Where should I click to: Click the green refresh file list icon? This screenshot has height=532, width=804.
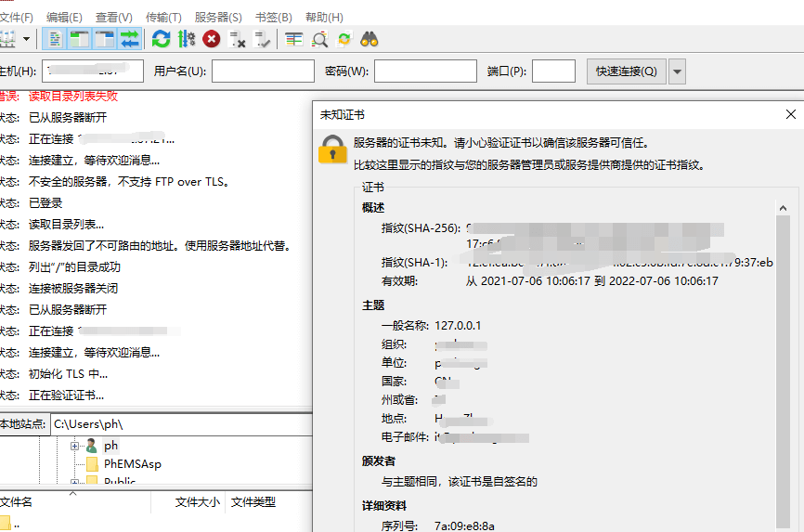point(162,39)
